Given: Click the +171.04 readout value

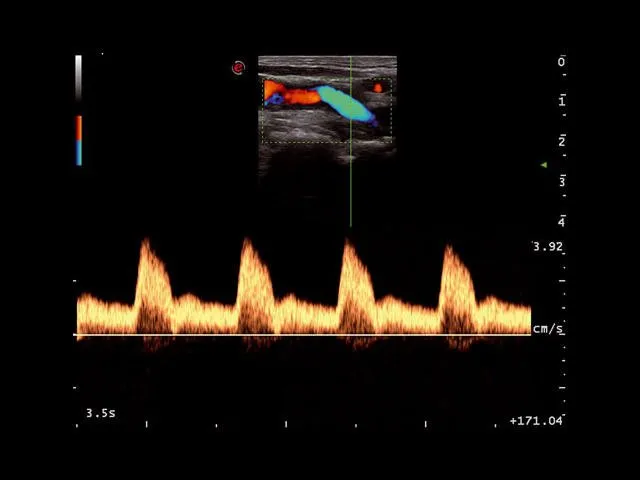Looking at the screenshot, I should [535, 421].
